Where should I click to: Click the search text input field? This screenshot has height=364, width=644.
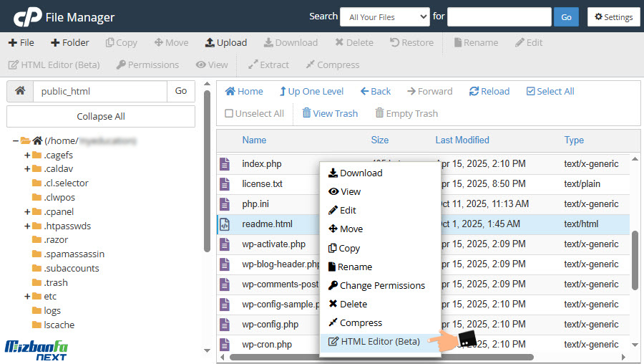click(x=499, y=17)
